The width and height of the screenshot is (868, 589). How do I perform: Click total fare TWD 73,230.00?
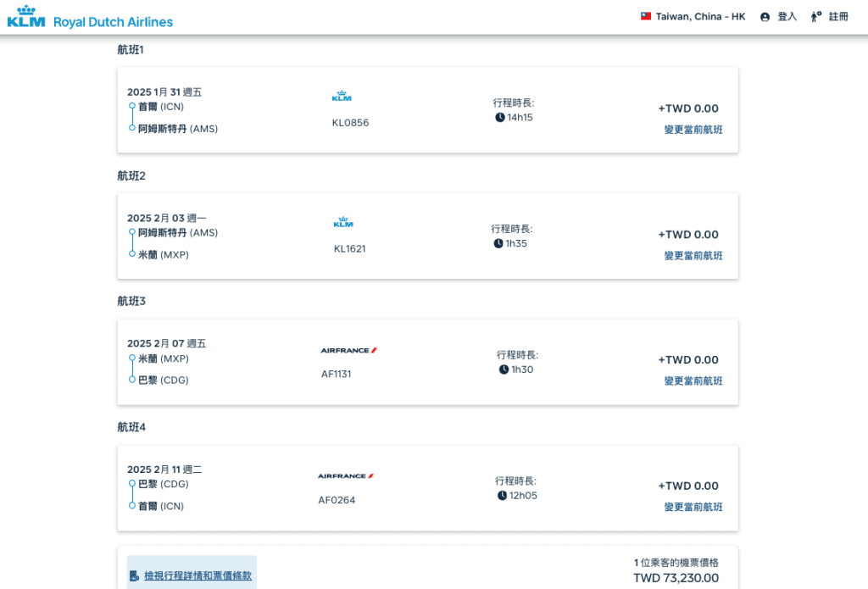pyautogui.click(x=676, y=578)
